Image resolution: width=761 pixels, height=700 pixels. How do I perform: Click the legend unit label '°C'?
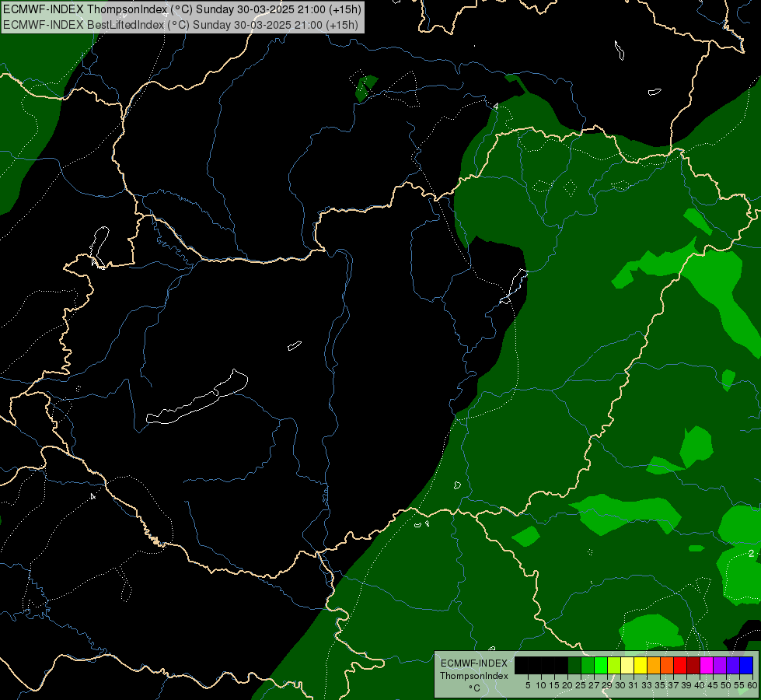pos(474,688)
